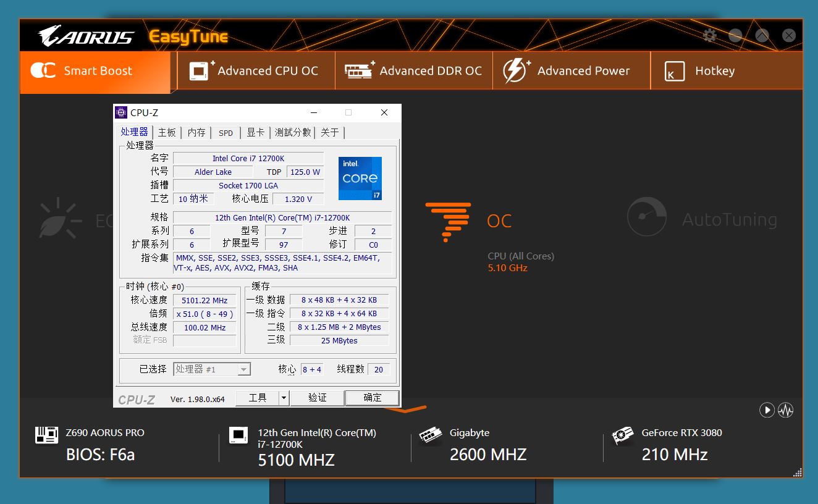The width and height of the screenshot is (818, 504).
Task: Click the Smart Boost OC icon
Action: 43,70
